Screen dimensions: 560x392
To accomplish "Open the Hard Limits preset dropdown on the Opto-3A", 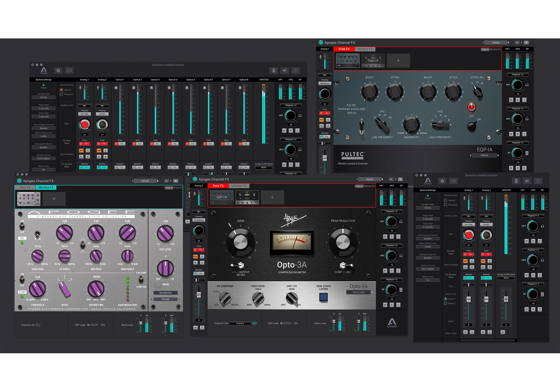I will [x=358, y=292].
